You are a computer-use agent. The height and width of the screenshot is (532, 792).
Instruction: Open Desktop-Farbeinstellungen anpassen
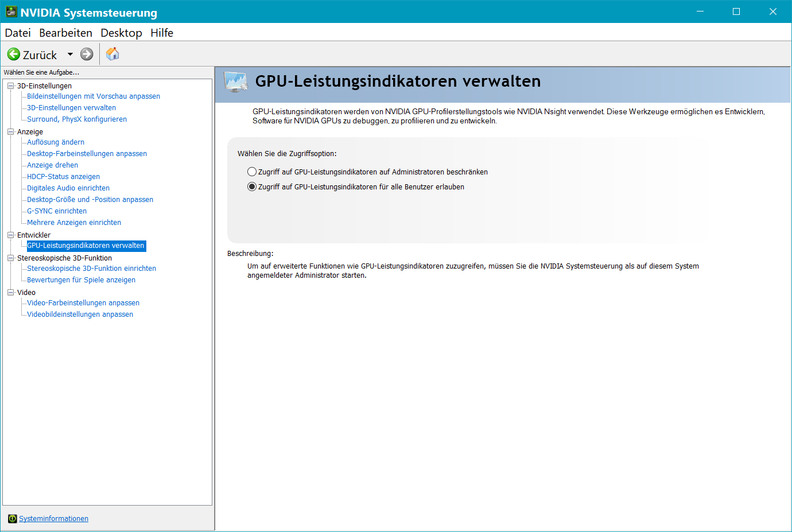[x=87, y=154]
